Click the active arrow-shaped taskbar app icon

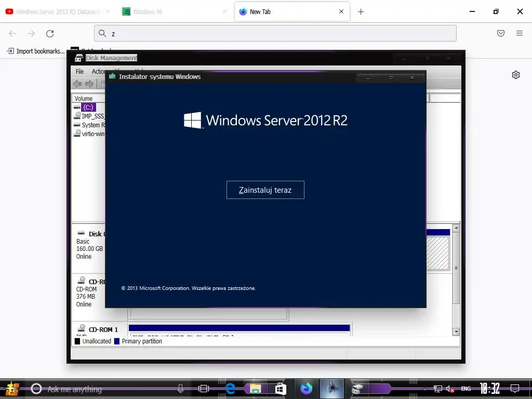[332, 389]
